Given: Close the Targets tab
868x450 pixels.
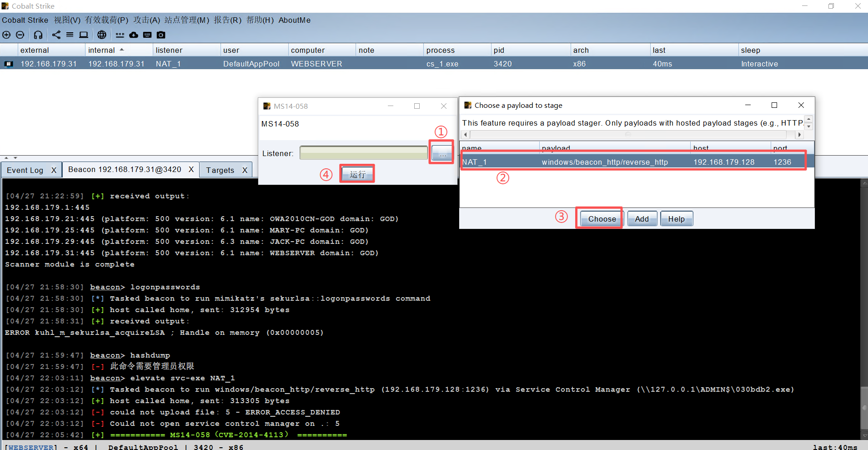Looking at the screenshot, I should tap(245, 170).
